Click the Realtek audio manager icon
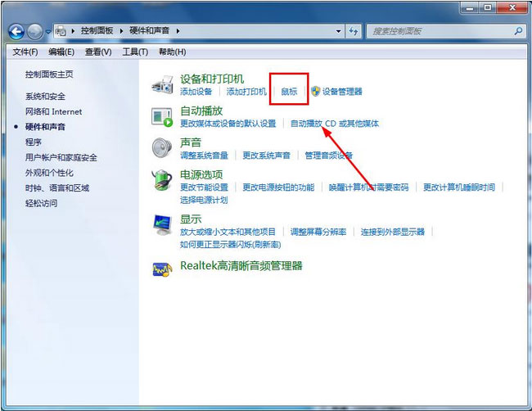This screenshot has width=532, height=411. [163, 269]
